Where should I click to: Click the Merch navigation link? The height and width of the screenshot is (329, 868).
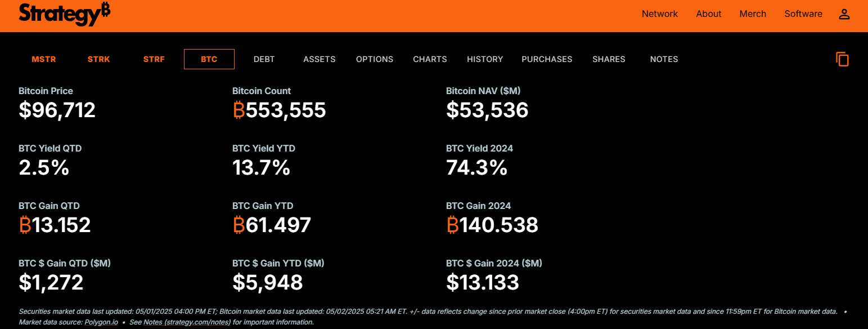point(753,14)
